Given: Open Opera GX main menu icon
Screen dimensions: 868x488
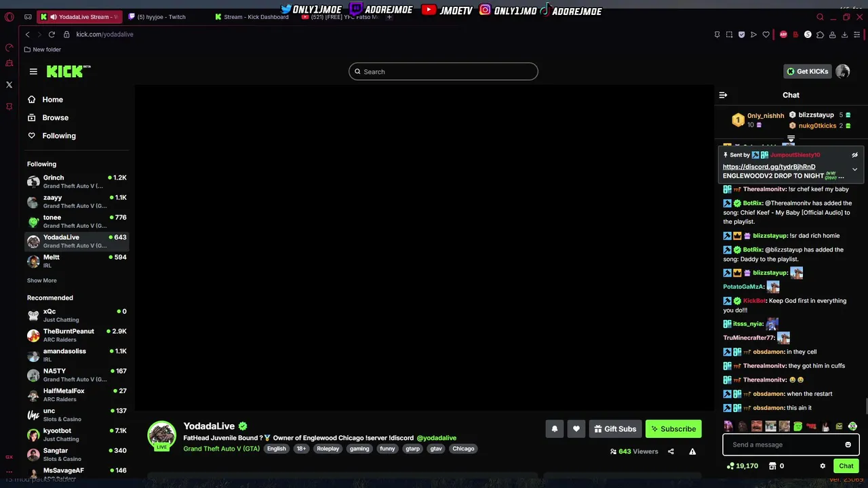Looking at the screenshot, I should click(x=9, y=17).
